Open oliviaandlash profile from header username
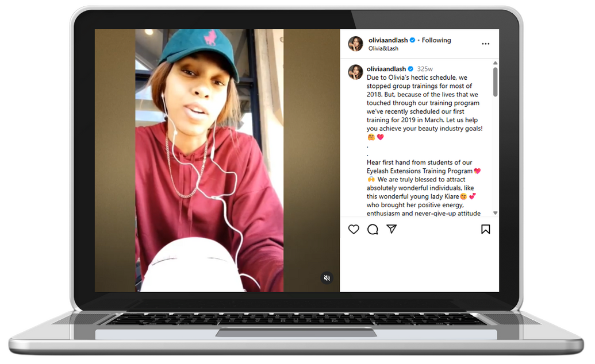 [388, 40]
